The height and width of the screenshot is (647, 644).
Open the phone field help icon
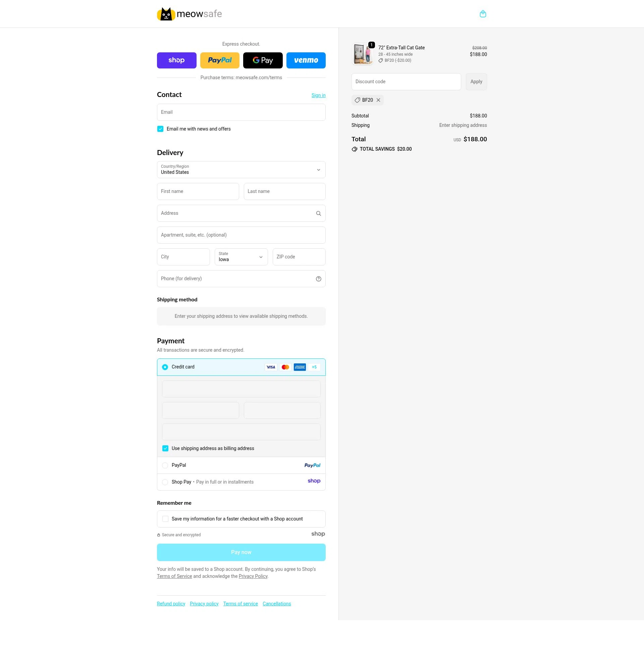[318, 279]
